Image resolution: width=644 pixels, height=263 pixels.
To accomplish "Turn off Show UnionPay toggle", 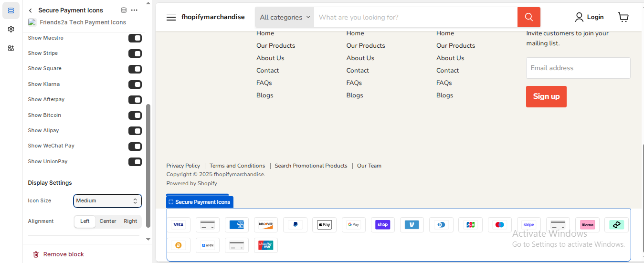I will [x=135, y=162].
